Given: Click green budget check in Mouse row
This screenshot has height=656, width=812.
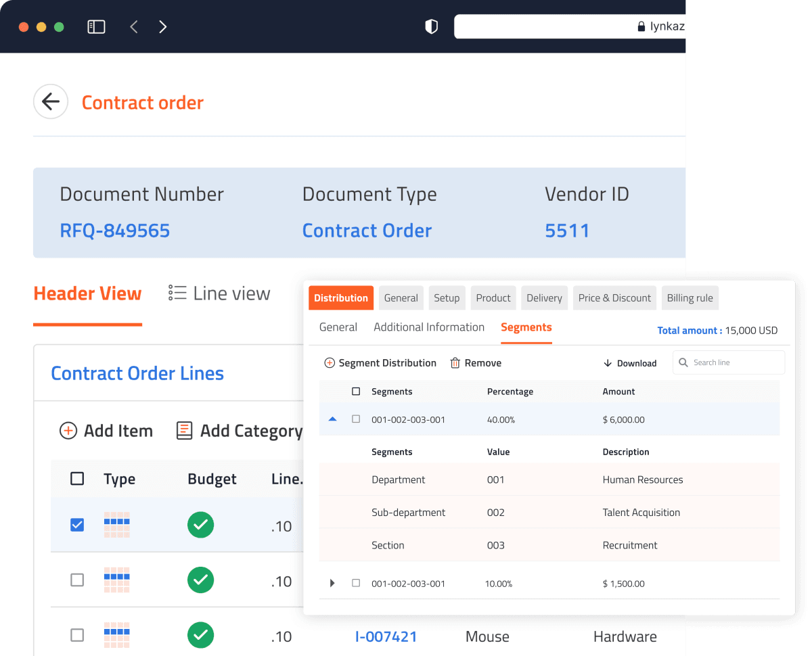Looking at the screenshot, I should point(200,635).
